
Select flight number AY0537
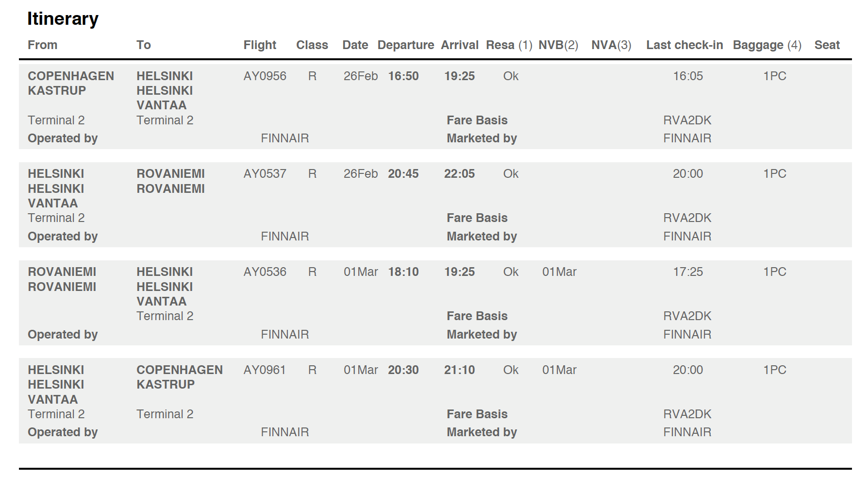coord(265,174)
